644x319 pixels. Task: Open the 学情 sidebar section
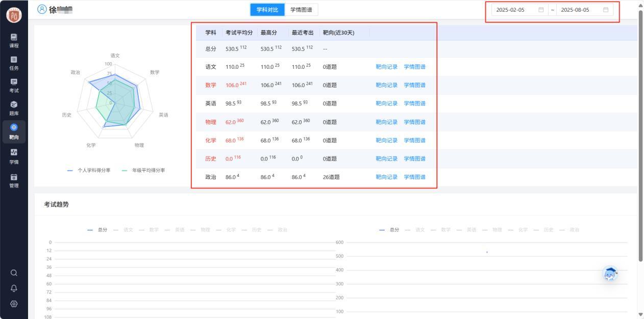point(14,156)
